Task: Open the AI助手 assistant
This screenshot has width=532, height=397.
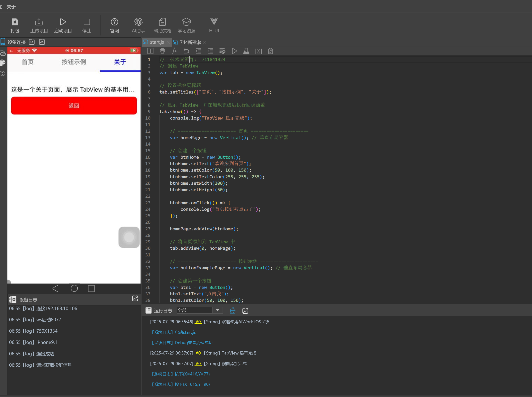Action: click(x=138, y=25)
